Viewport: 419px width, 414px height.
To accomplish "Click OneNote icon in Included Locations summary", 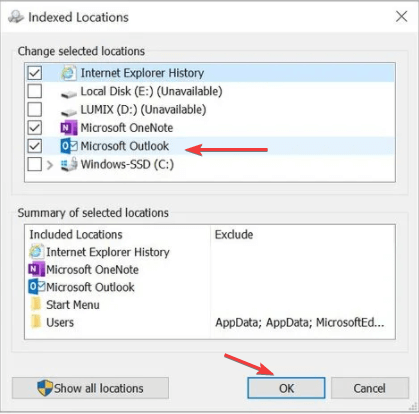I will tap(36, 269).
